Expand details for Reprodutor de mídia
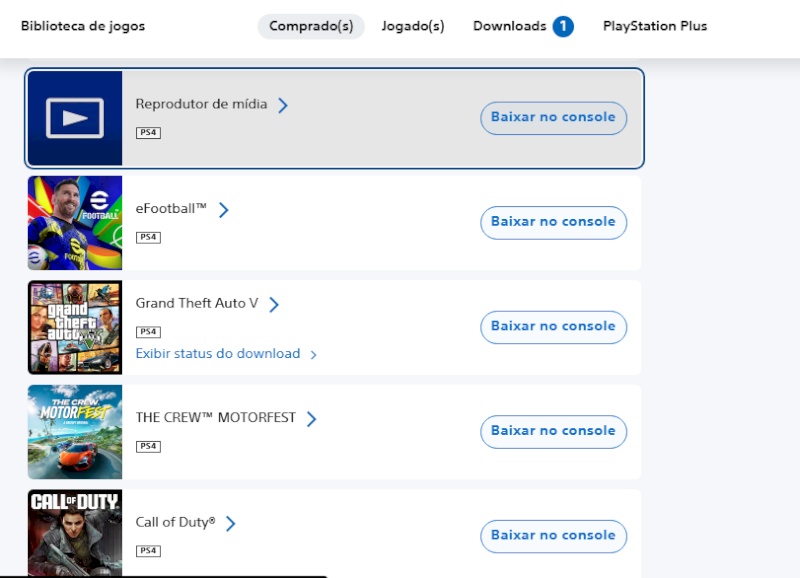800x578 pixels. pos(284,103)
